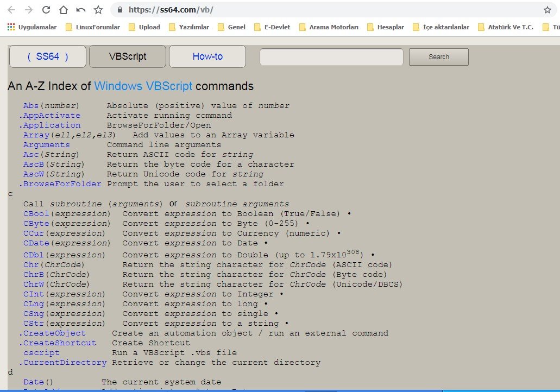Open the cscript command link

click(41, 353)
